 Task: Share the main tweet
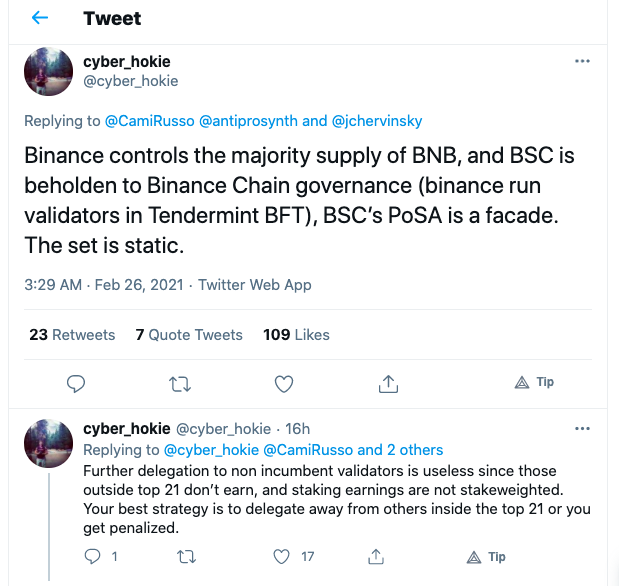pyautogui.click(x=388, y=384)
